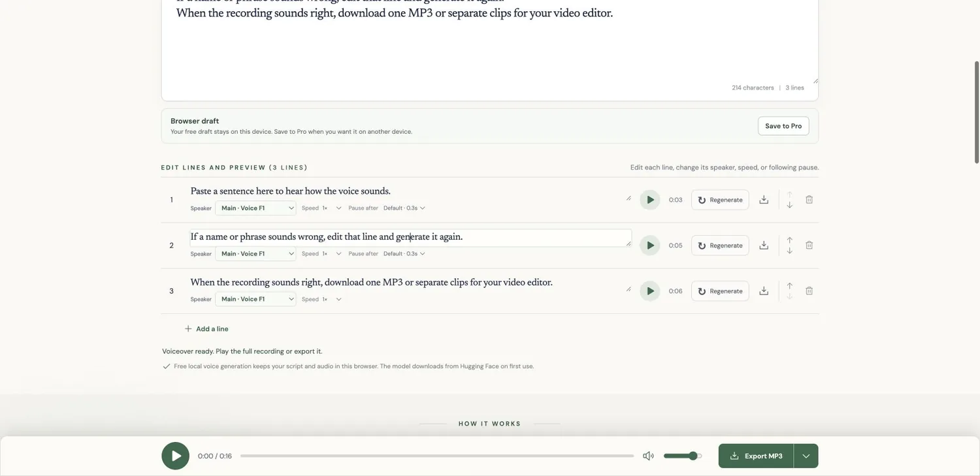Move line 2 down
Viewport: 980px width, 476px height.
(x=789, y=251)
